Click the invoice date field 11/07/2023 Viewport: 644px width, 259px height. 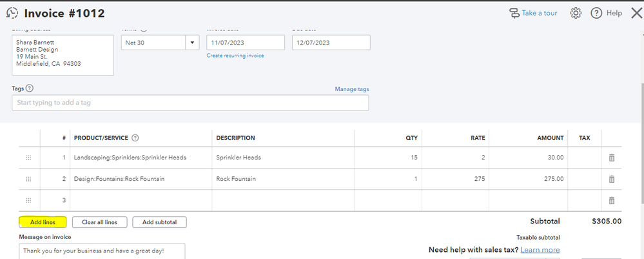pyautogui.click(x=245, y=43)
